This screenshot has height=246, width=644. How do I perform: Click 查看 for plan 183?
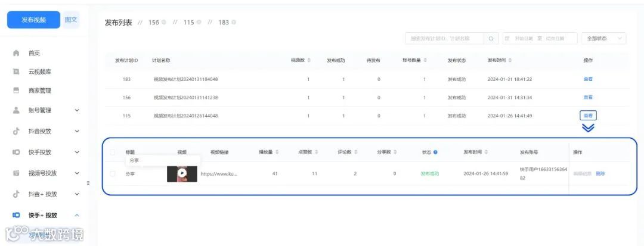pos(588,79)
